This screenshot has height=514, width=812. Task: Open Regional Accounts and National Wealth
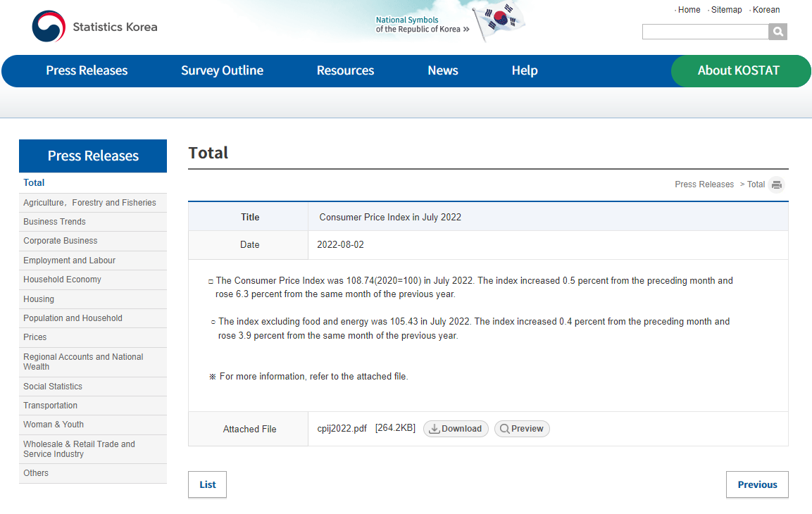coord(83,362)
